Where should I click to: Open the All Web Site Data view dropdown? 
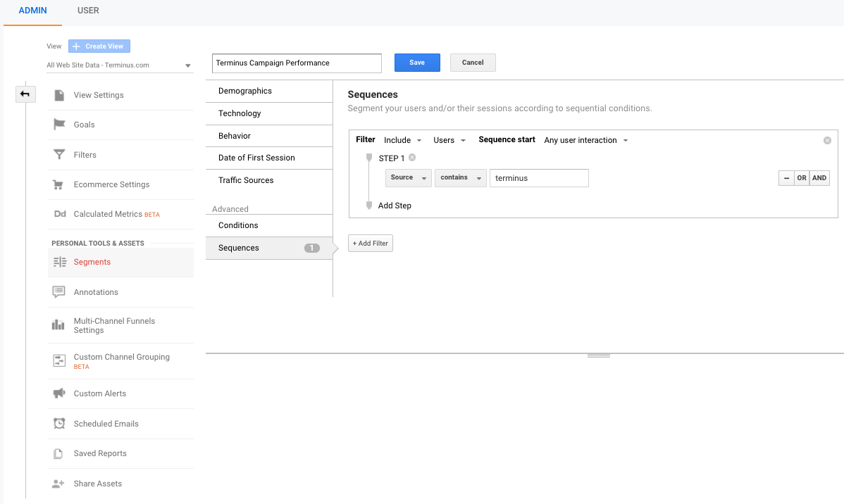coord(120,65)
